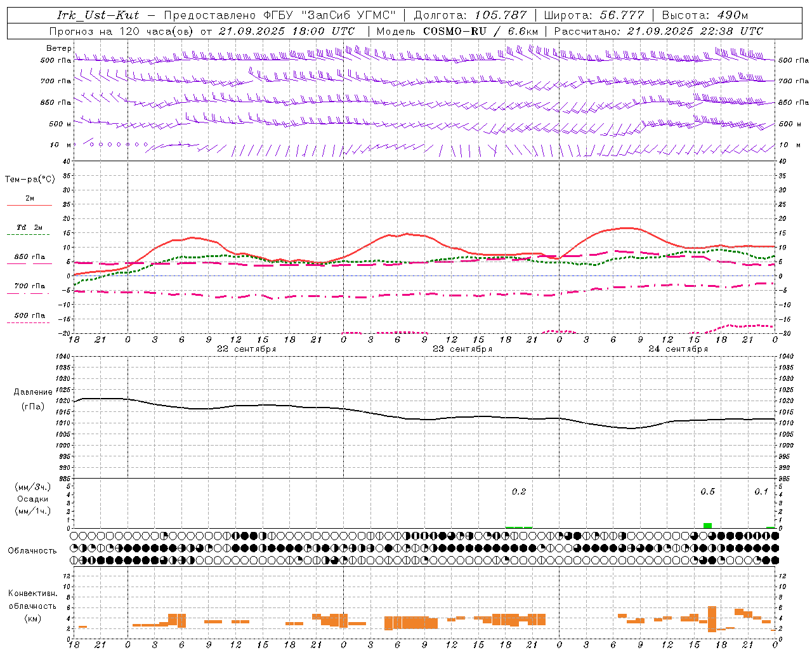Click the Ветер wind panel label

coord(58,48)
